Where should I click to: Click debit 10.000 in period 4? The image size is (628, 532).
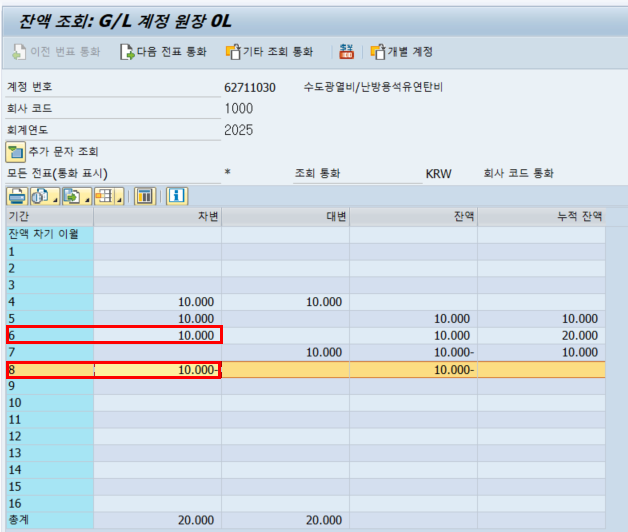(196, 302)
